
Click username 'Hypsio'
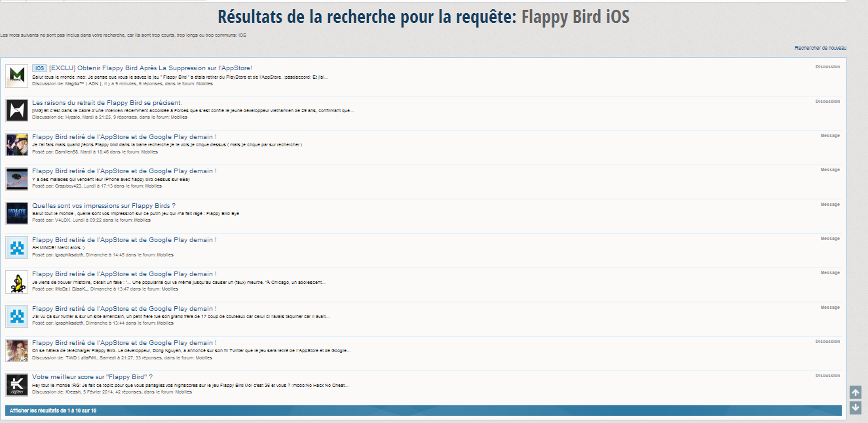coord(73,117)
